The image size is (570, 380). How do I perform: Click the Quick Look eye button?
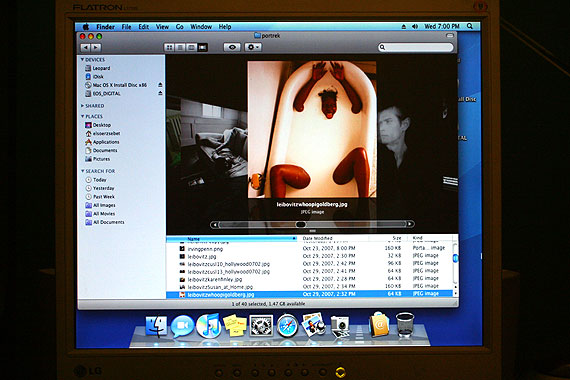[232, 47]
